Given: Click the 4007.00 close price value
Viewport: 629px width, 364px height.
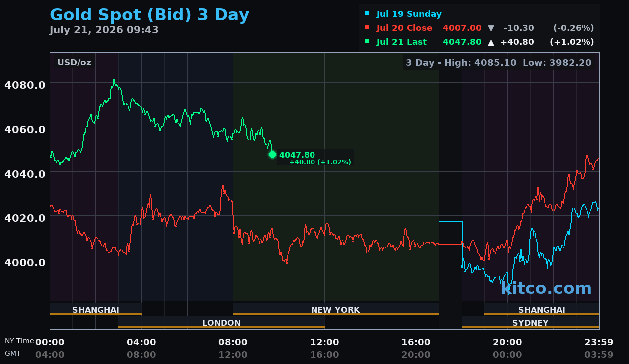Looking at the screenshot, I should 462,28.
